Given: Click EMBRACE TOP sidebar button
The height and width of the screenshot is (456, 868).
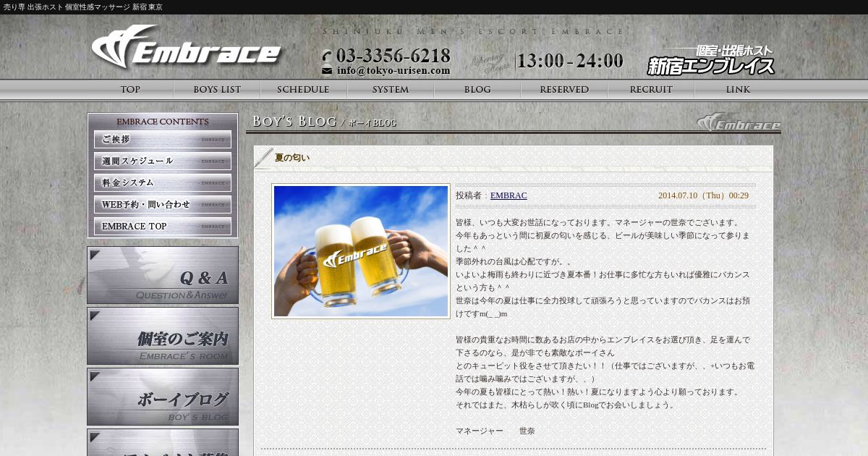Looking at the screenshot, I should tap(163, 226).
